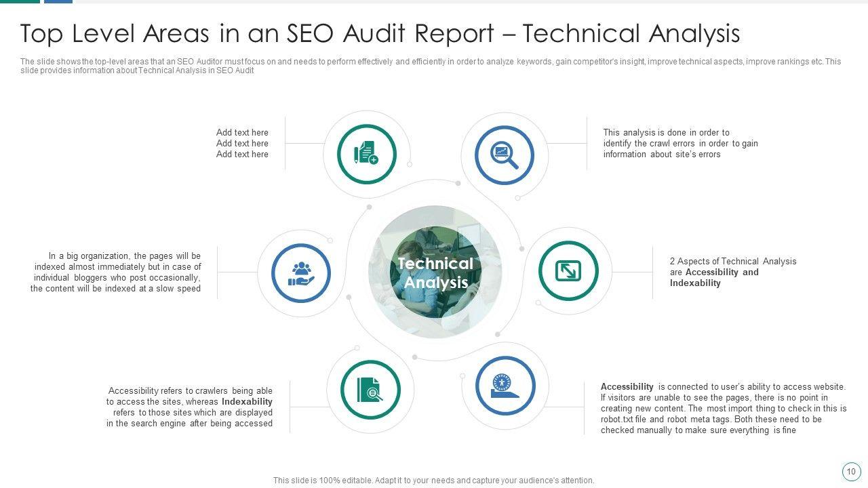The image size is (868, 488).
Task: Click the document with pen and plus icon
Action: coord(366,154)
